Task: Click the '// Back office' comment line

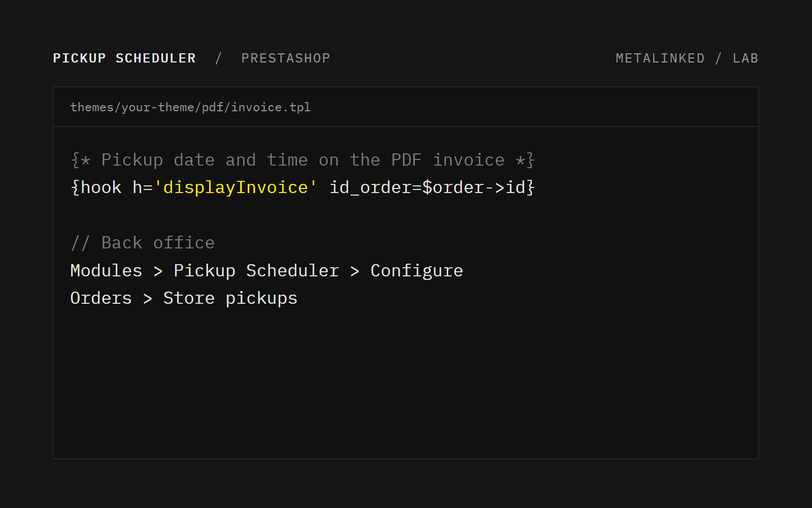Action: click(x=143, y=243)
